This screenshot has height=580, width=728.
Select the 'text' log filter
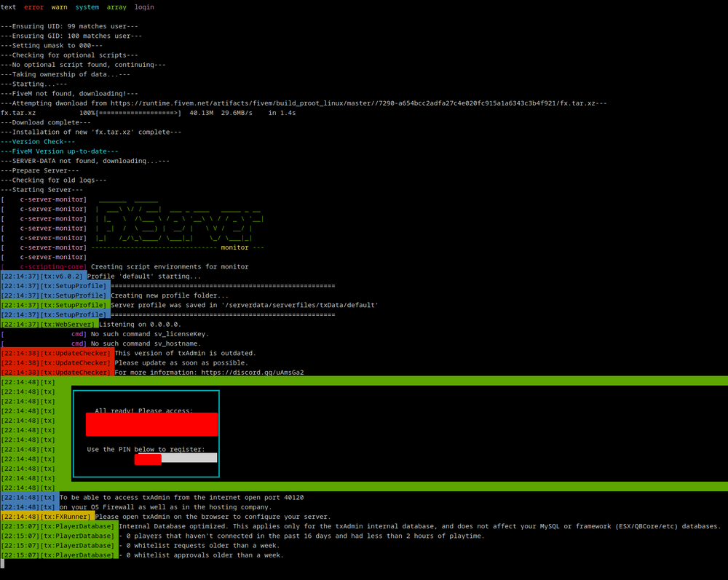[x=8, y=7]
